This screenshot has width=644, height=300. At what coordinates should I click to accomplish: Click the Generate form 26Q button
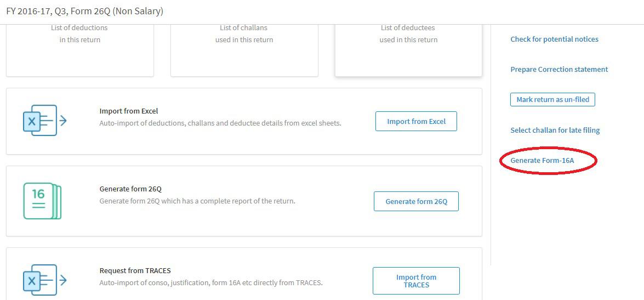pos(416,201)
